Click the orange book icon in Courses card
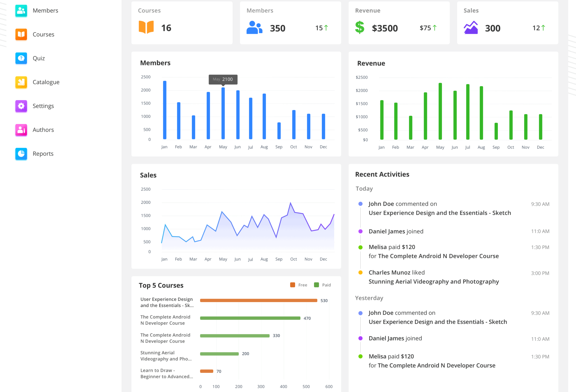The width and height of the screenshot is (576, 392). coord(146,27)
